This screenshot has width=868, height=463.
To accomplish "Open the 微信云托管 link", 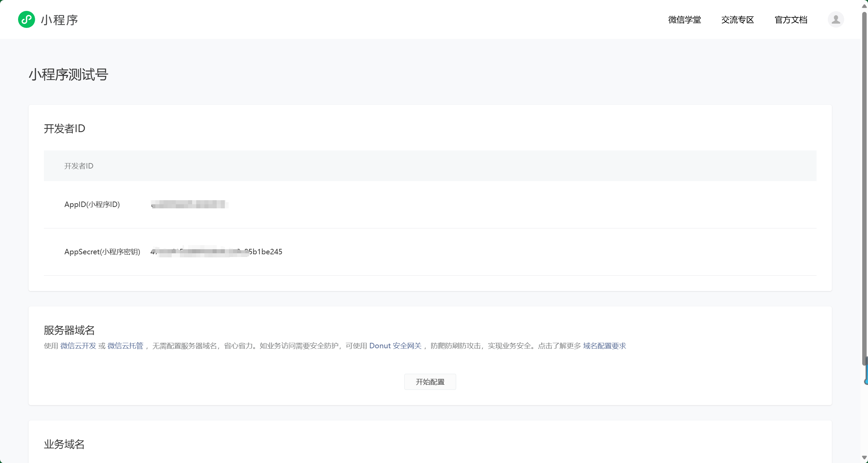I will [x=125, y=346].
